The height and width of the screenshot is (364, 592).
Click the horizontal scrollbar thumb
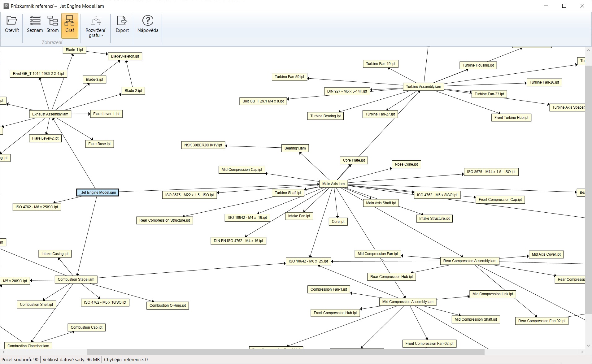285,352
